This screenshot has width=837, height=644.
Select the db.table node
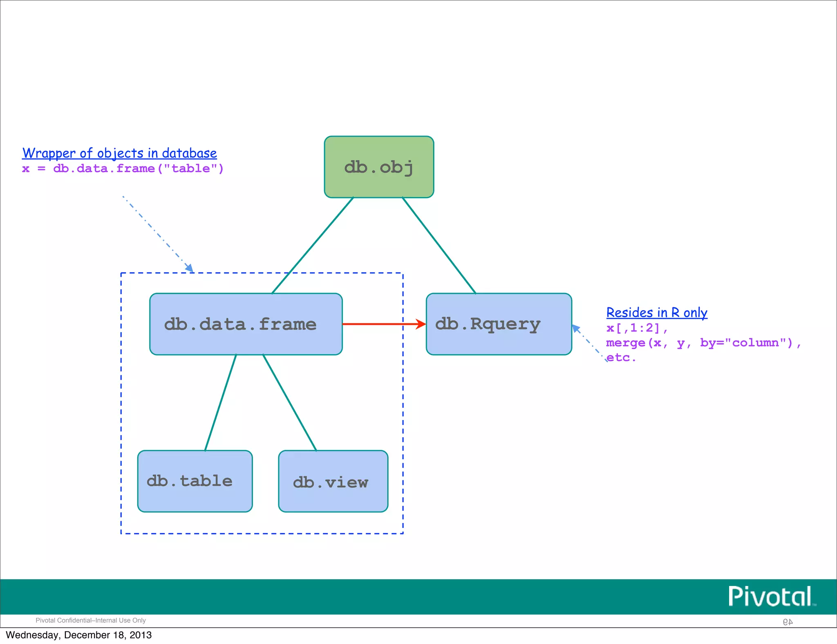(195, 481)
